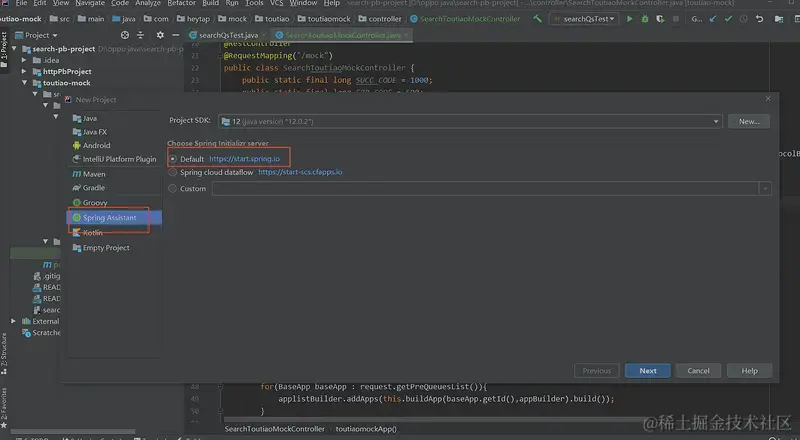Open the 1: Project tool window tab
The image size is (800, 440).
(4, 50)
